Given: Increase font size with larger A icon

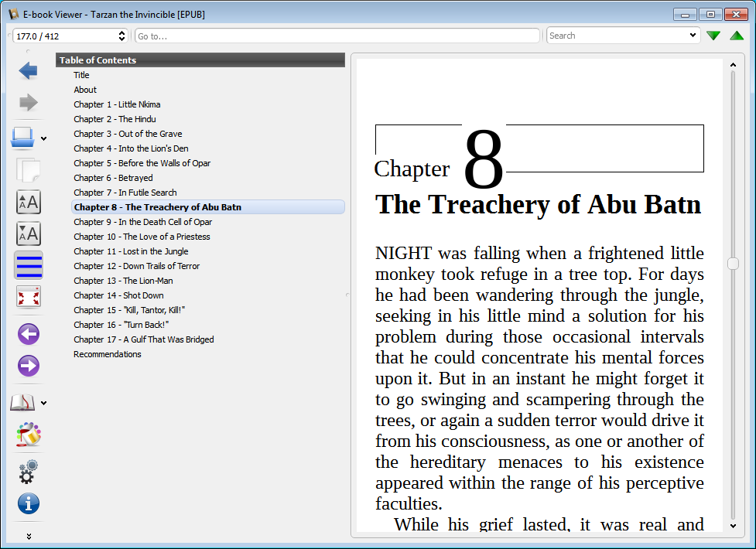Looking at the screenshot, I should pyautogui.click(x=29, y=202).
